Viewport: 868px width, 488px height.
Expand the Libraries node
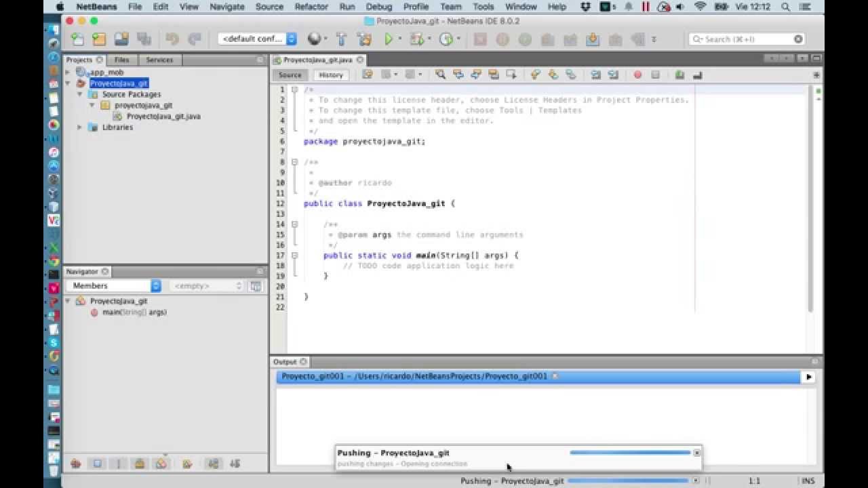pos(79,127)
